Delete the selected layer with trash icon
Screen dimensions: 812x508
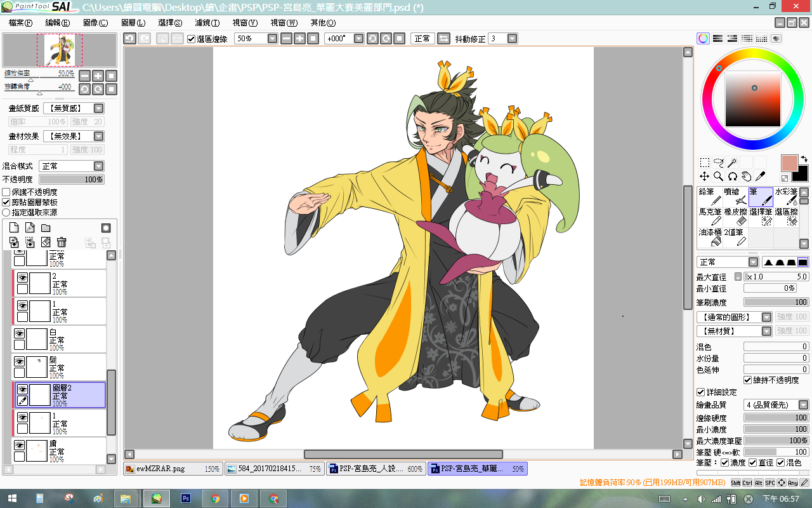[x=62, y=242]
